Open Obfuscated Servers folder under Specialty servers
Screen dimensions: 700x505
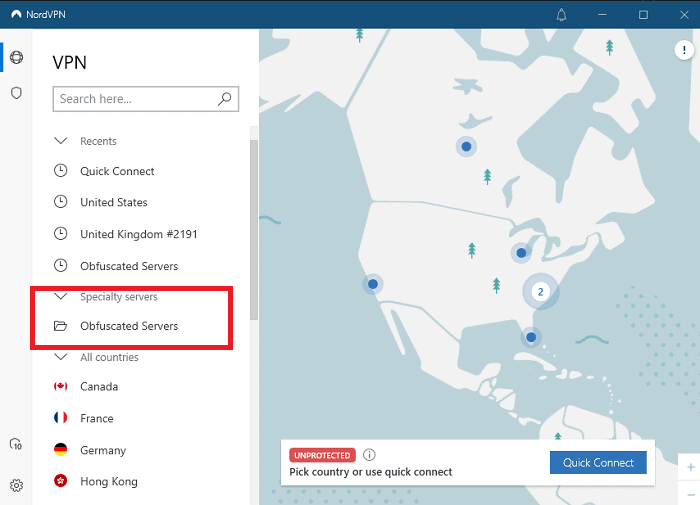(x=129, y=326)
